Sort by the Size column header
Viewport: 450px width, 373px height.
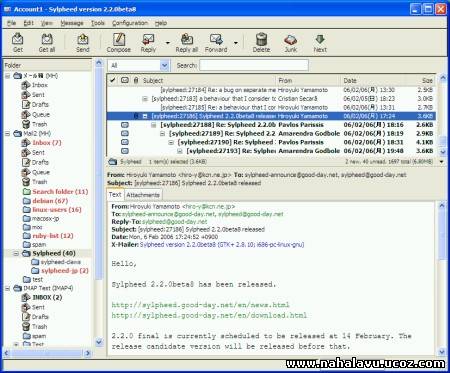point(421,80)
